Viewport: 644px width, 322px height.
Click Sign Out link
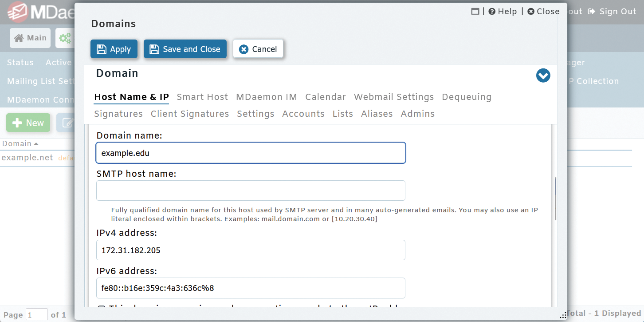[x=612, y=12]
